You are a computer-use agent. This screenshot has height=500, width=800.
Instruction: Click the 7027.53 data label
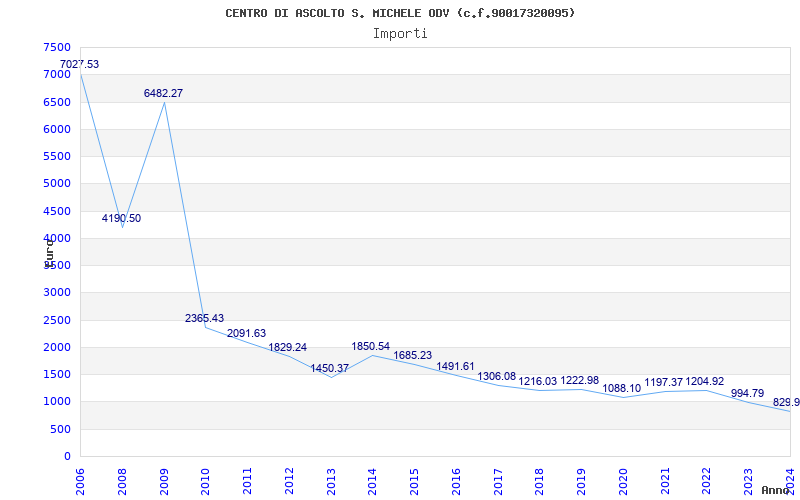[x=80, y=64]
